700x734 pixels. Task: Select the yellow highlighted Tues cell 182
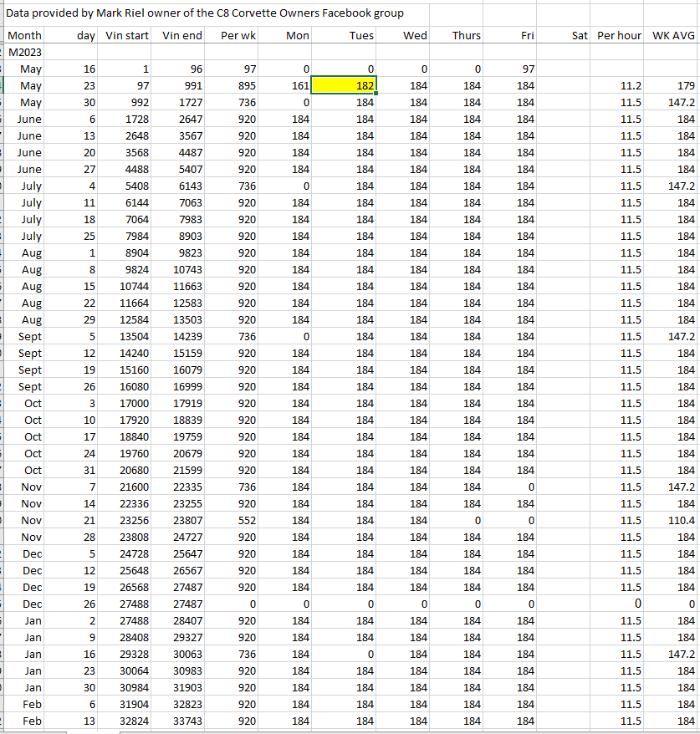(344, 85)
